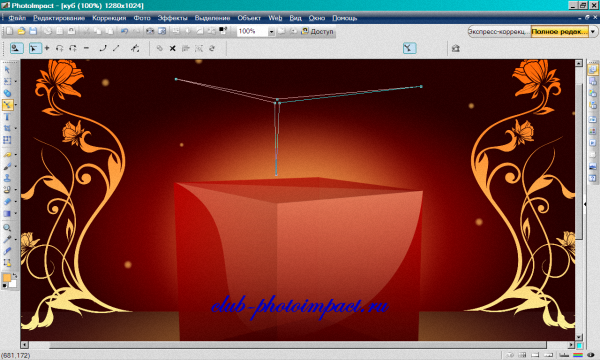
Task: Switch to Экспресс-коррекция mode
Action: point(499,31)
